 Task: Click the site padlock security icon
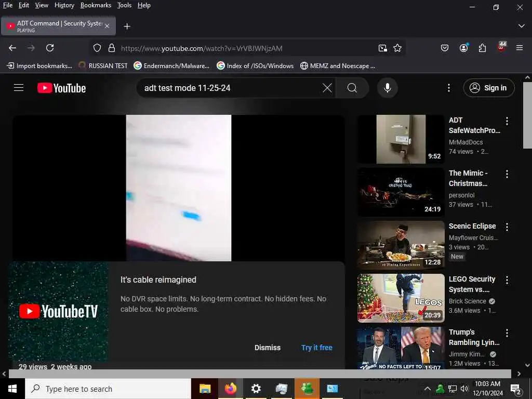[x=112, y=48]
